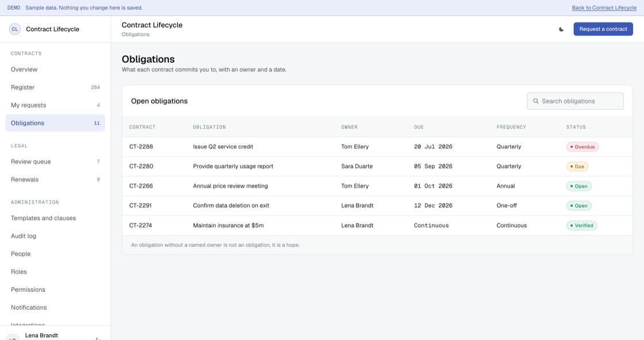The image size is (644, 340).
Task: Click the Due status badge for CT-2280
Action: coord(577,166)
